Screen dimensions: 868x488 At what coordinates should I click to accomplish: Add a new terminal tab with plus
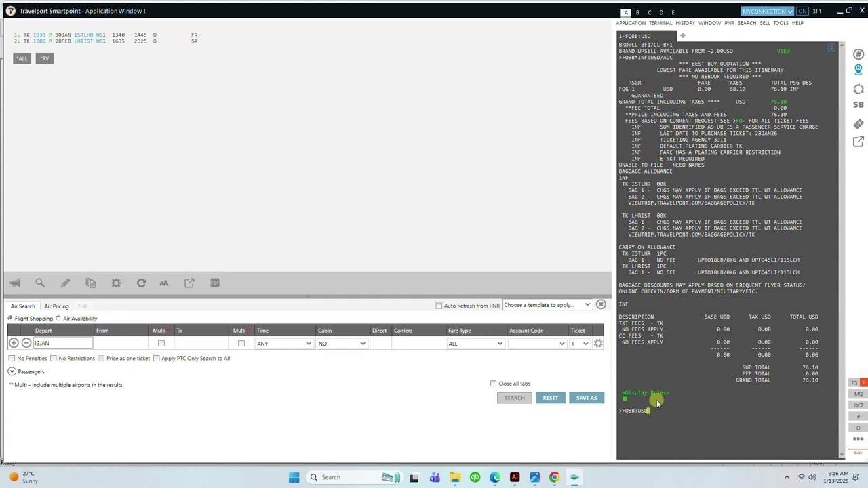click(x=683, y=36)
